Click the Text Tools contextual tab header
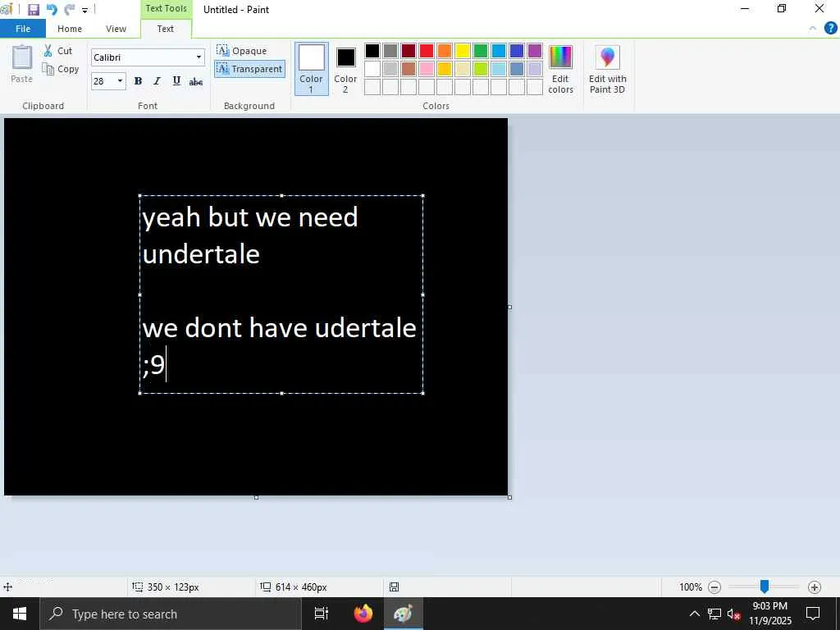The image size is (840, 630). [x=166, y=8]
